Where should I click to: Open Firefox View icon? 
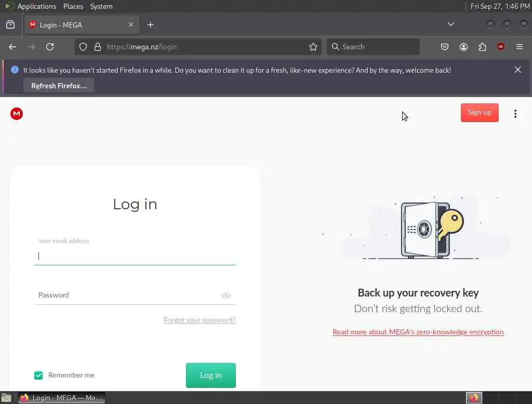coord(10,24)
